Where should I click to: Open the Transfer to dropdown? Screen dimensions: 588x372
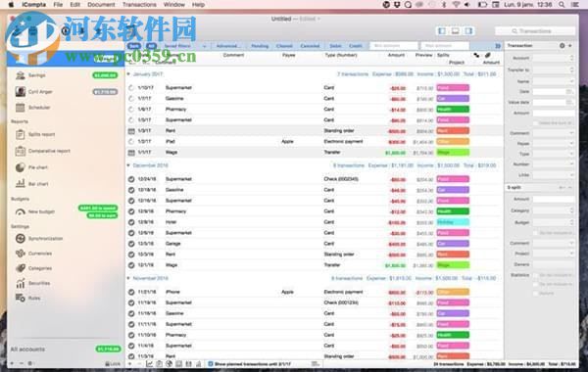point(554,70)
